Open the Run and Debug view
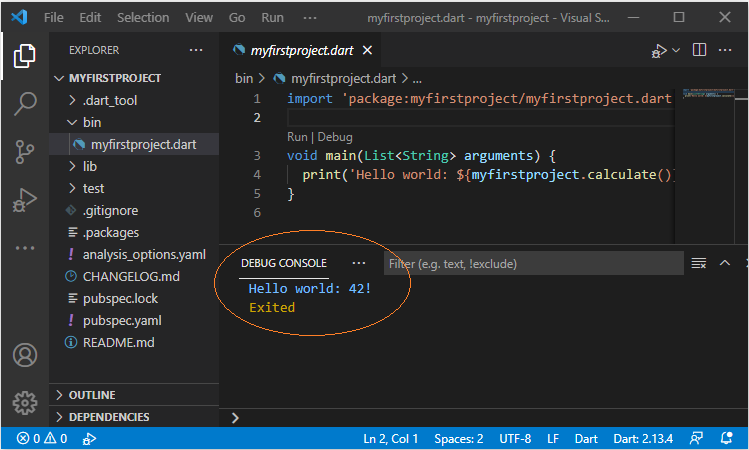The width and height of the screenshot is (749, 450). click(24, 200)
